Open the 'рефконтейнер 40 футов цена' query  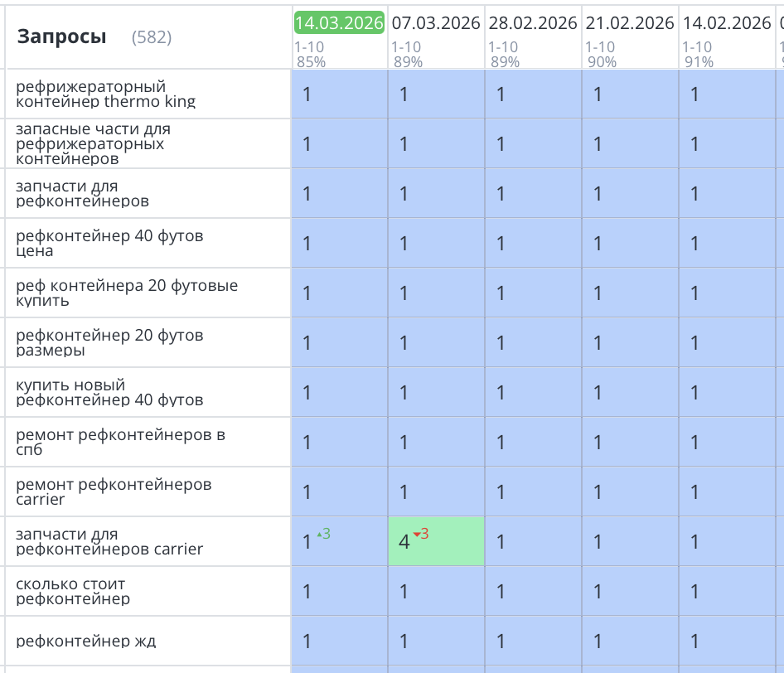point(109,244)
